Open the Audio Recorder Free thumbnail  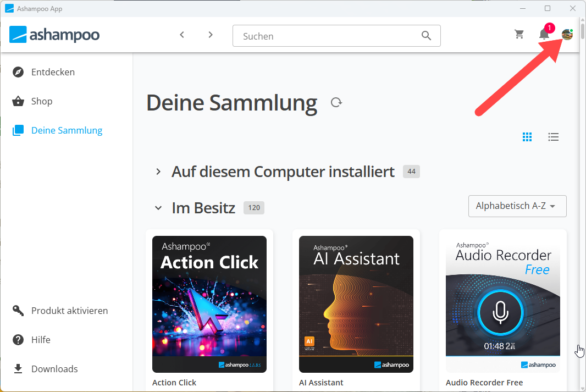click(502, 304)
